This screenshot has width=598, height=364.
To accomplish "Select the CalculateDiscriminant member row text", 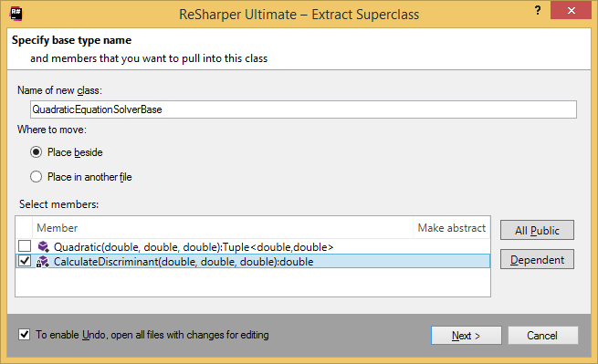I will click(x=184, y=262).
